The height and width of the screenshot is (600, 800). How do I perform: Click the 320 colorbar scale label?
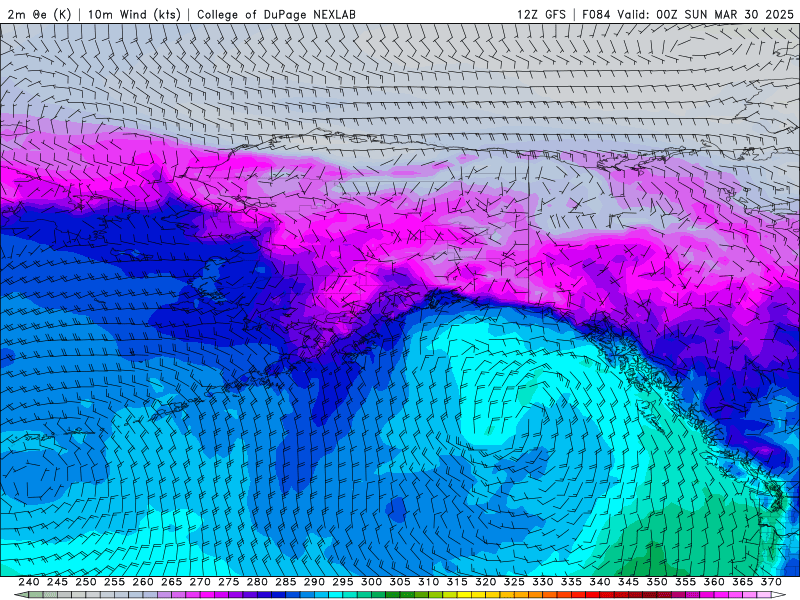486,582
